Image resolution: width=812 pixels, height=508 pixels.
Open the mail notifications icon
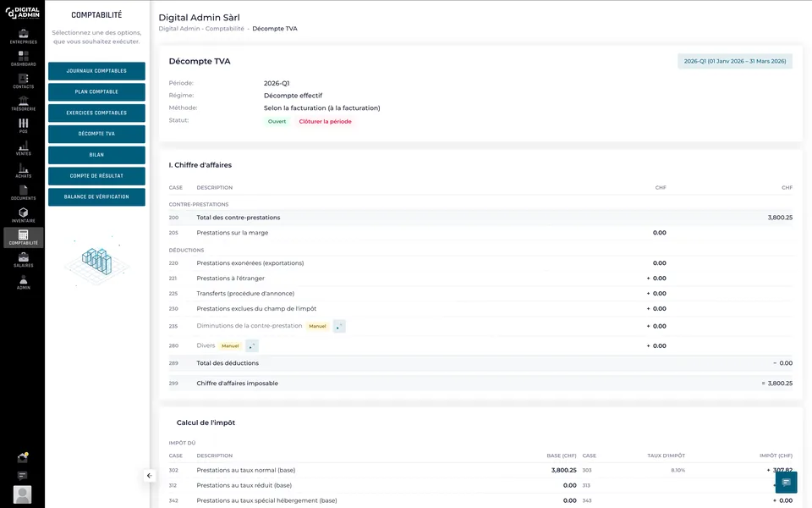(x=22, y=457)
